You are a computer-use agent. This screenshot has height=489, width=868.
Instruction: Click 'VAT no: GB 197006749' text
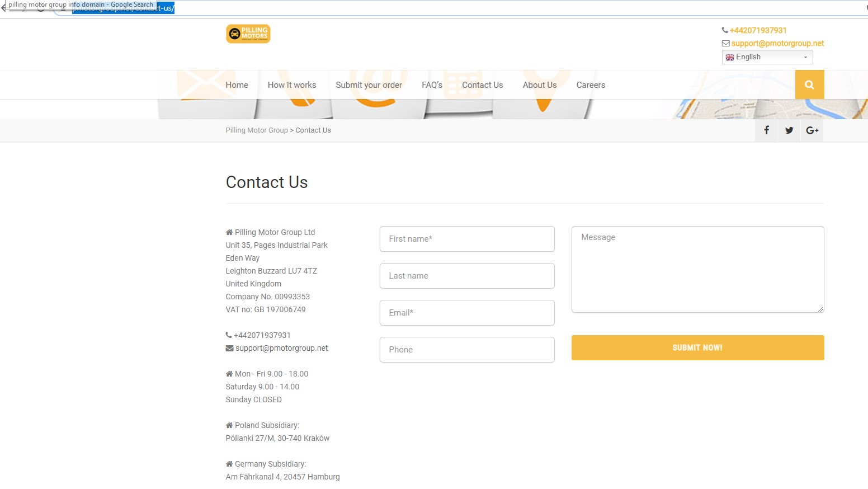(x=266, y=309)
